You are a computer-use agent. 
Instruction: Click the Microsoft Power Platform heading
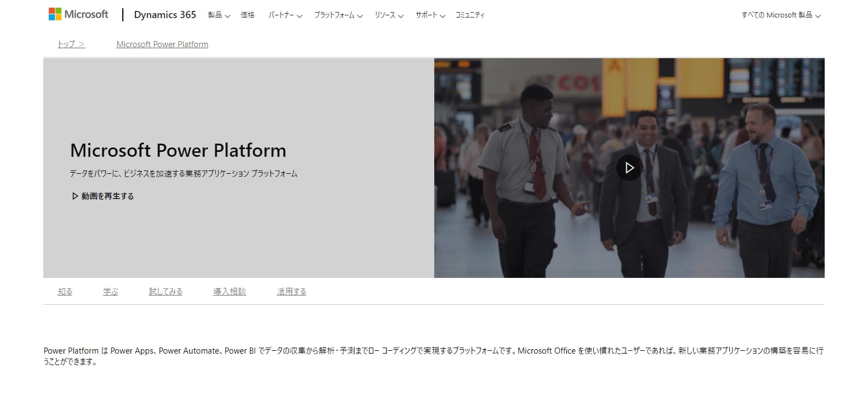click(x=178, y=150)
